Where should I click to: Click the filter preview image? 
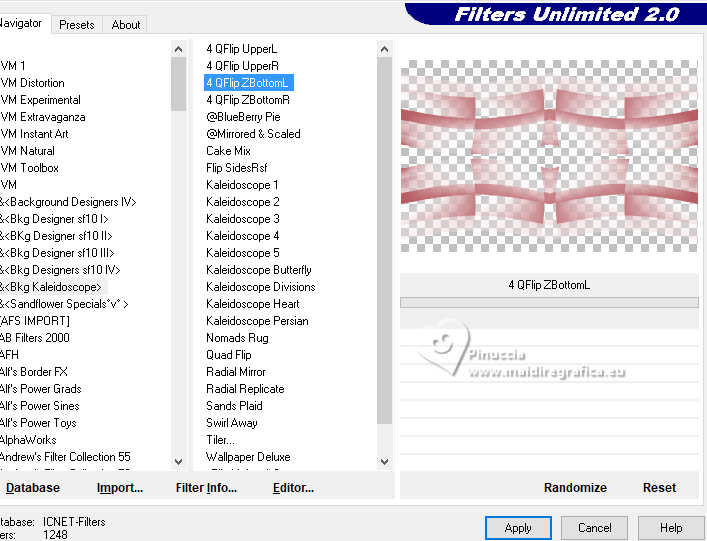tap(549, 156)
